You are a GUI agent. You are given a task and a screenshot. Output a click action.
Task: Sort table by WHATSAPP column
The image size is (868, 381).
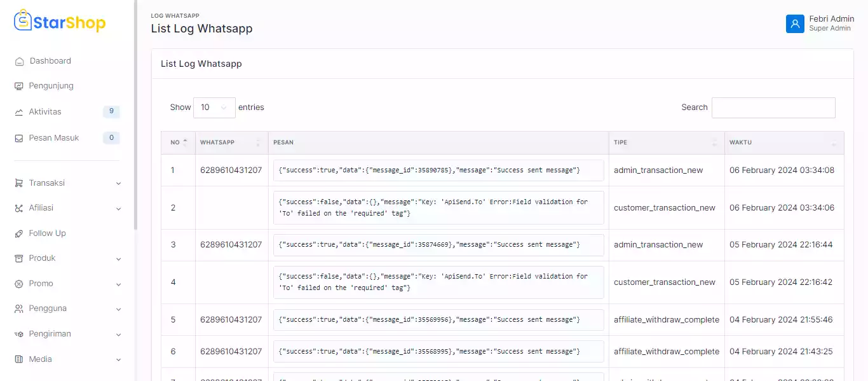point(231,142)
